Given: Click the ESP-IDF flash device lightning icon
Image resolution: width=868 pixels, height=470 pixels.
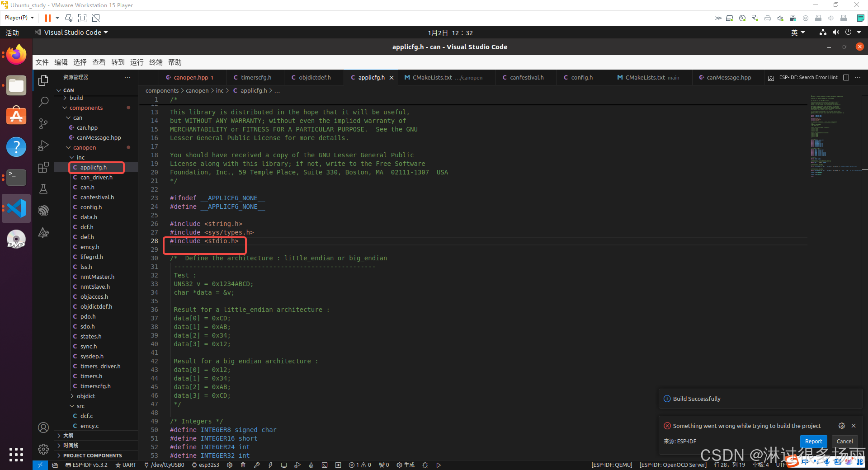Looking at the screenshot, I should [x=270, y=465].
